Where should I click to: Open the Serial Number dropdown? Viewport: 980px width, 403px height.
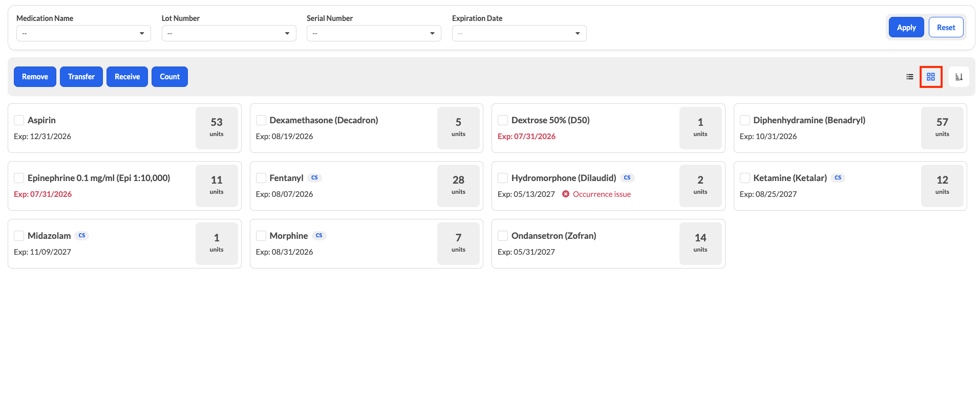(x=374, y=33)
